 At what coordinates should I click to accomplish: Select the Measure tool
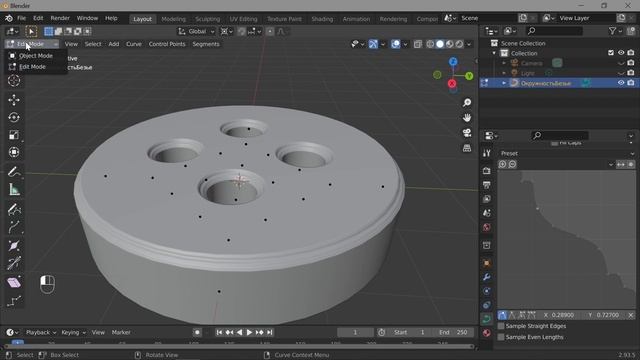14,189
